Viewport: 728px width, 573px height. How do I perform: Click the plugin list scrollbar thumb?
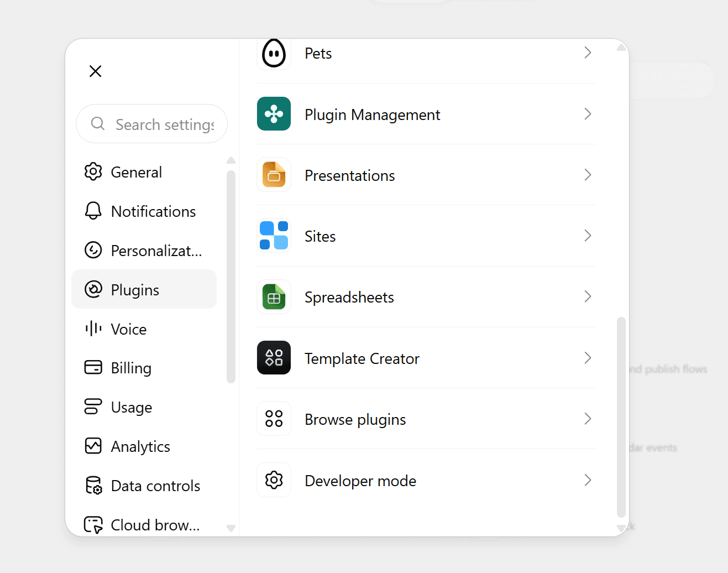pyautogui.click(x=621, y=418)
